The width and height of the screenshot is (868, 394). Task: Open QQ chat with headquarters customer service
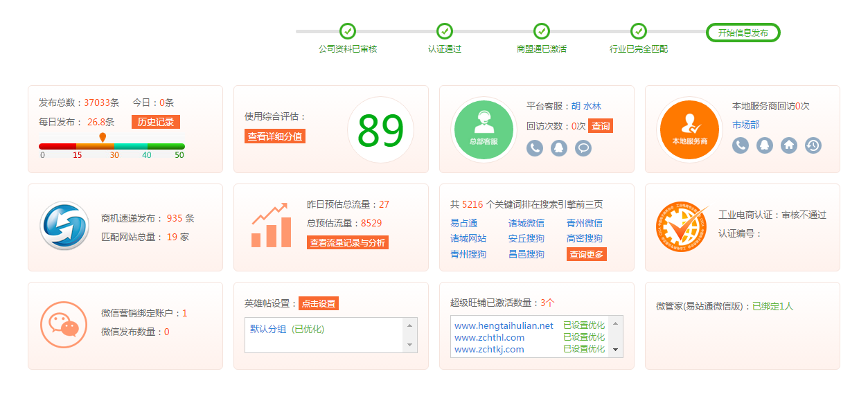(559, 147)
